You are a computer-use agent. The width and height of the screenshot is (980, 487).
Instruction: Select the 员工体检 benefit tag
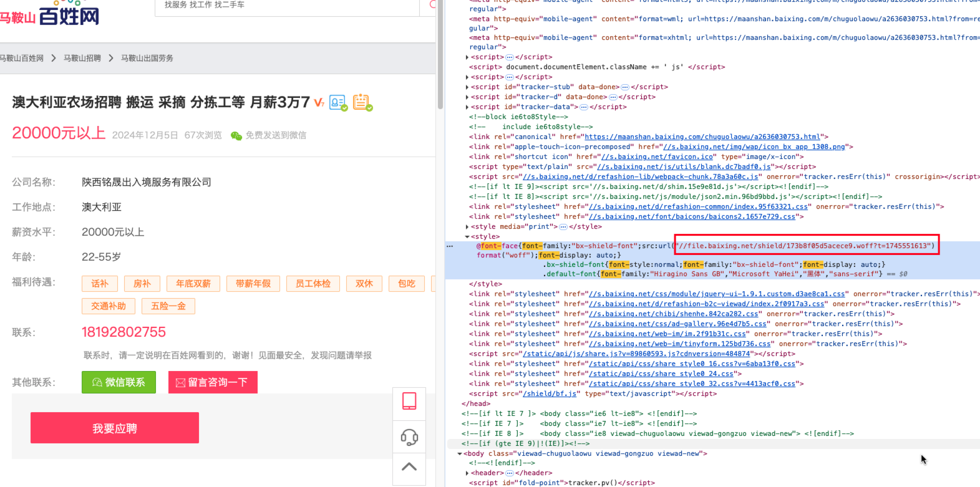pyautogui.click(x=313, y=284)
